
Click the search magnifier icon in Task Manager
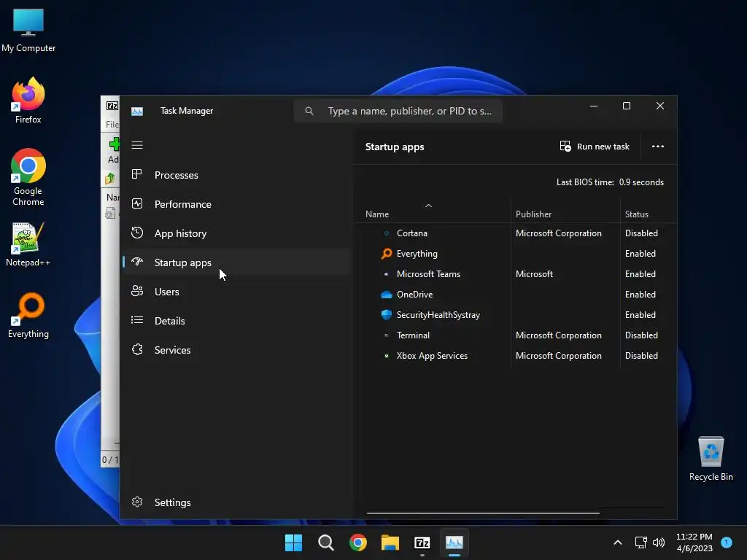pos(309,111)
